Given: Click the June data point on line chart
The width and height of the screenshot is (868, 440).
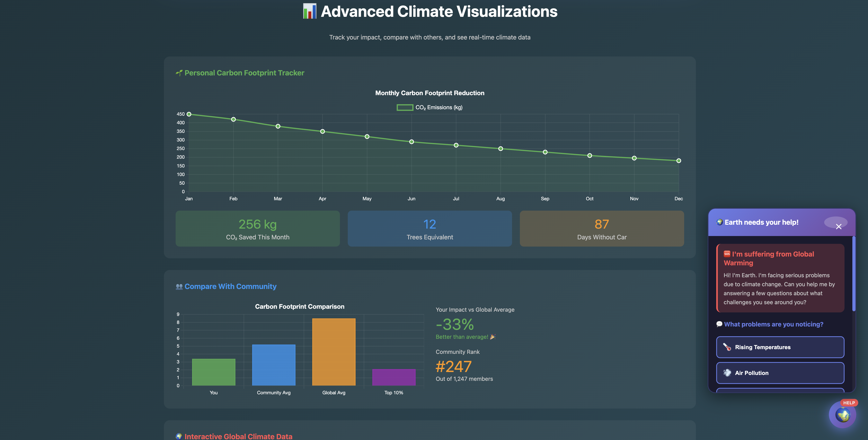Looking at the screenshot, I should pos(412,142).
